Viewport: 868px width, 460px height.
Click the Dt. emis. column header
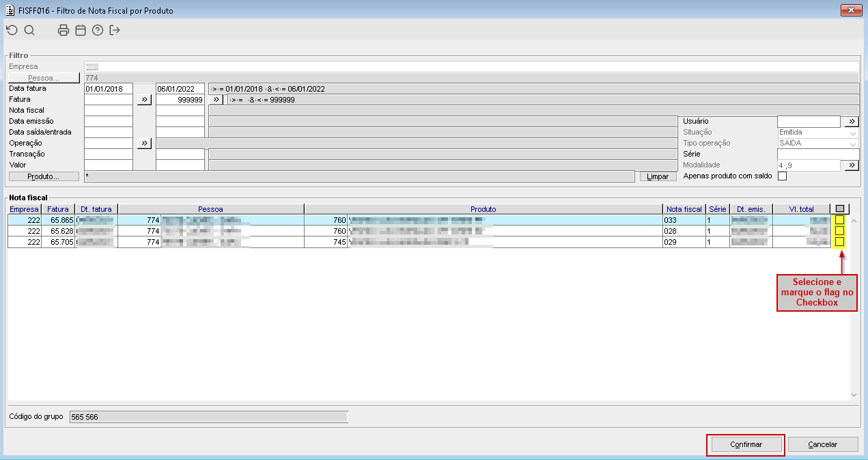coord(751,209)
